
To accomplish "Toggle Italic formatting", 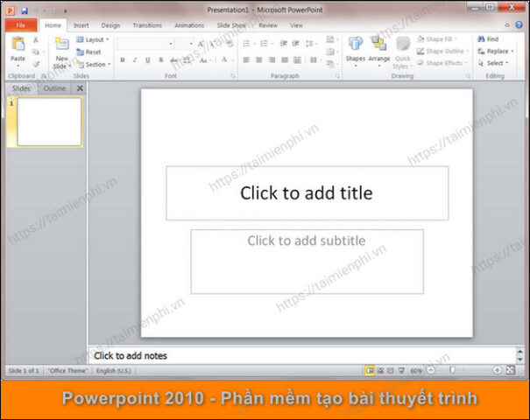I will (135, 60).
